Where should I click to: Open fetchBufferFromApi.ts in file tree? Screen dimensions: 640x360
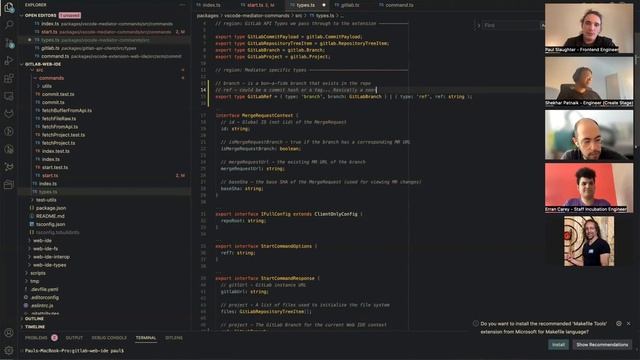[x=67, y=111]
